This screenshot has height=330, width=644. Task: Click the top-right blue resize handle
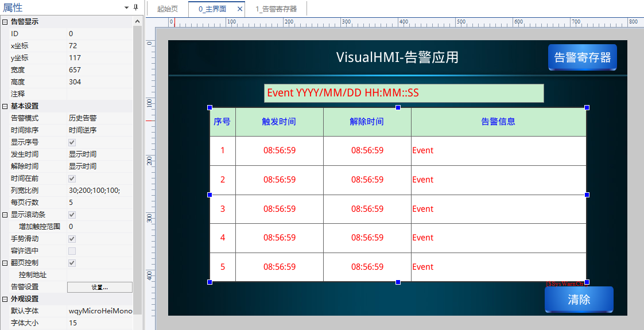click(587, 107)
